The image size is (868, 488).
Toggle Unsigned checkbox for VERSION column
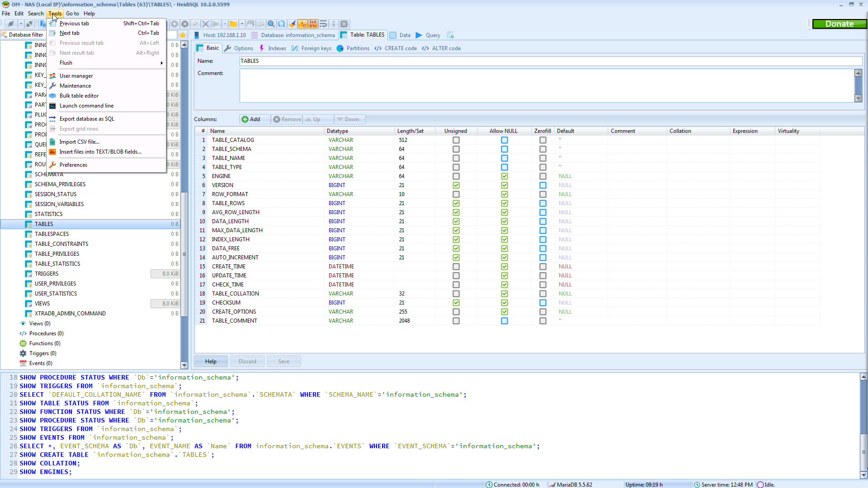click(x=456, y=185)
